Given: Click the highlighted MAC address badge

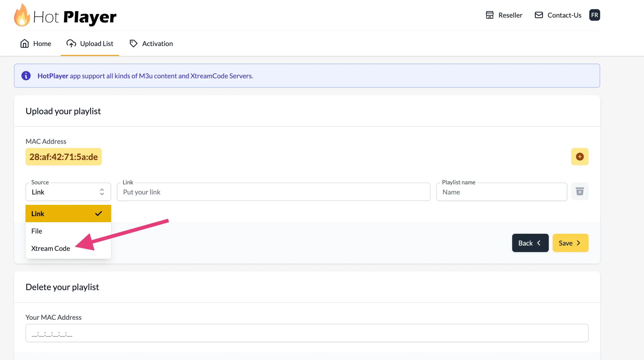Looking at the screenshot, I should coord(64,157).
